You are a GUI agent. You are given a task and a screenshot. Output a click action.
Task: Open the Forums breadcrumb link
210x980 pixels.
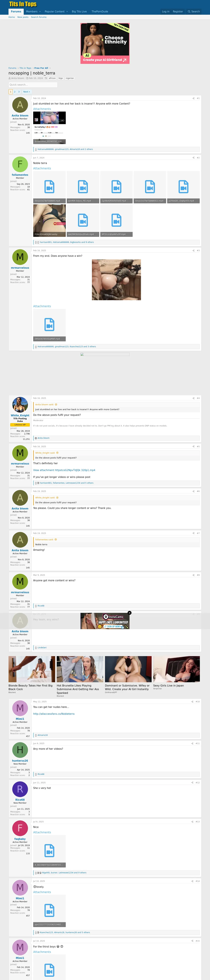(12, 68)
